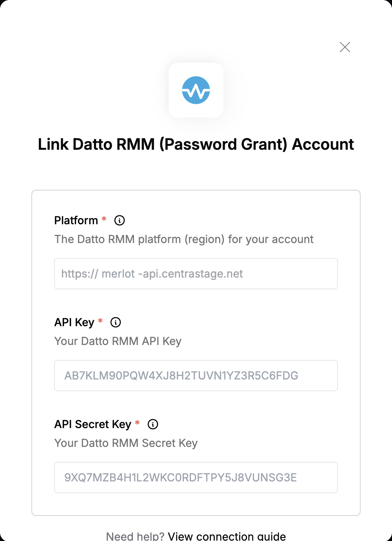The width and height of the screenshot is (392, 541).
Task: Click the info icon beside API Secret Key
Action: 153,424
